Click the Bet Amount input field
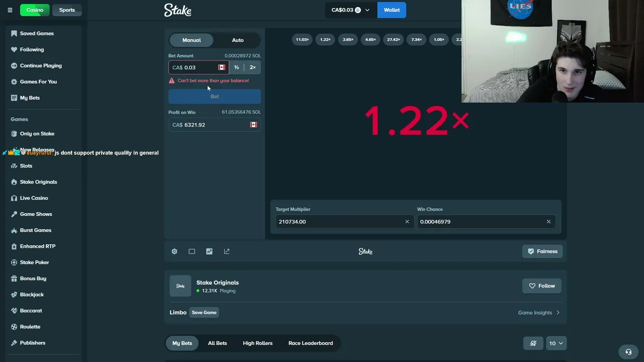This screenshot has height=362, width=644. click(198, 67)
